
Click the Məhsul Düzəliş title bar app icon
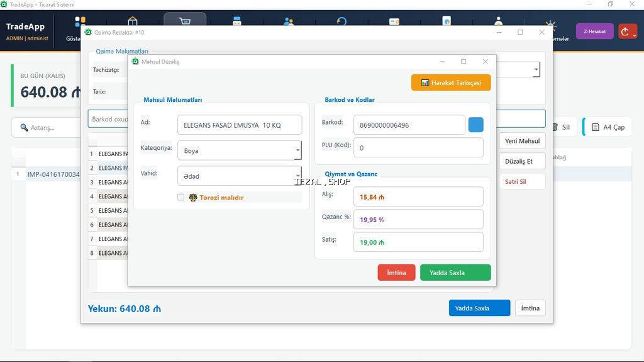tap(135, 61)
